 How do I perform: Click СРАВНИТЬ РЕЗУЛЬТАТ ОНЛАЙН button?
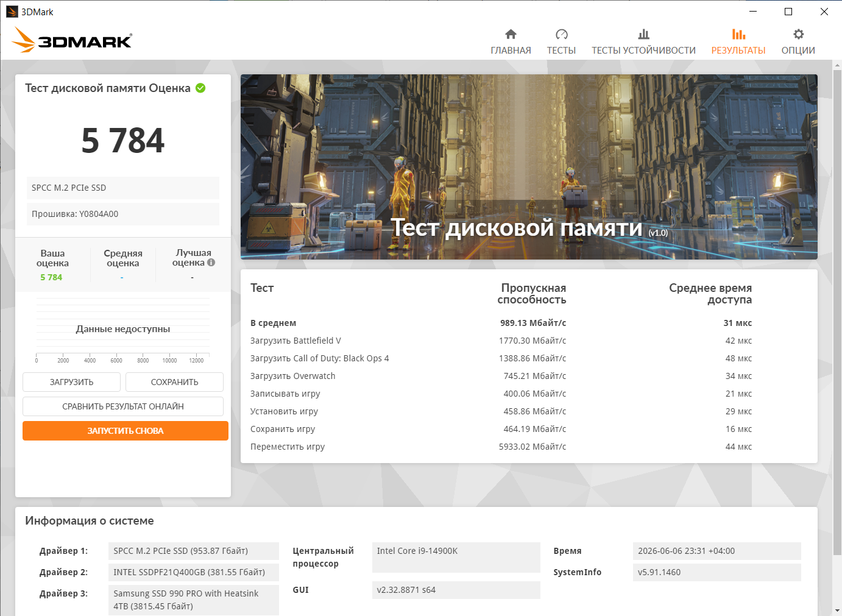pyautogui.click(x=123, y=406)
